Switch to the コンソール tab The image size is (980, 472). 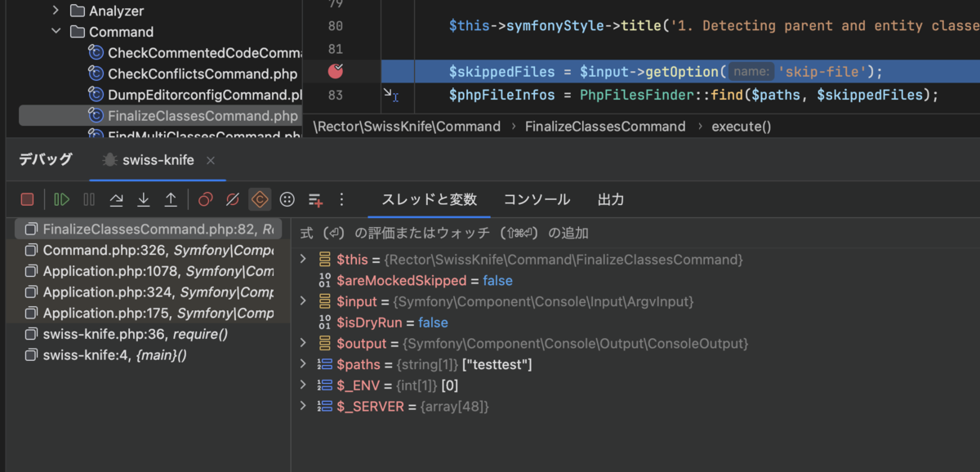pyautogui.click(x=537, y=199)
